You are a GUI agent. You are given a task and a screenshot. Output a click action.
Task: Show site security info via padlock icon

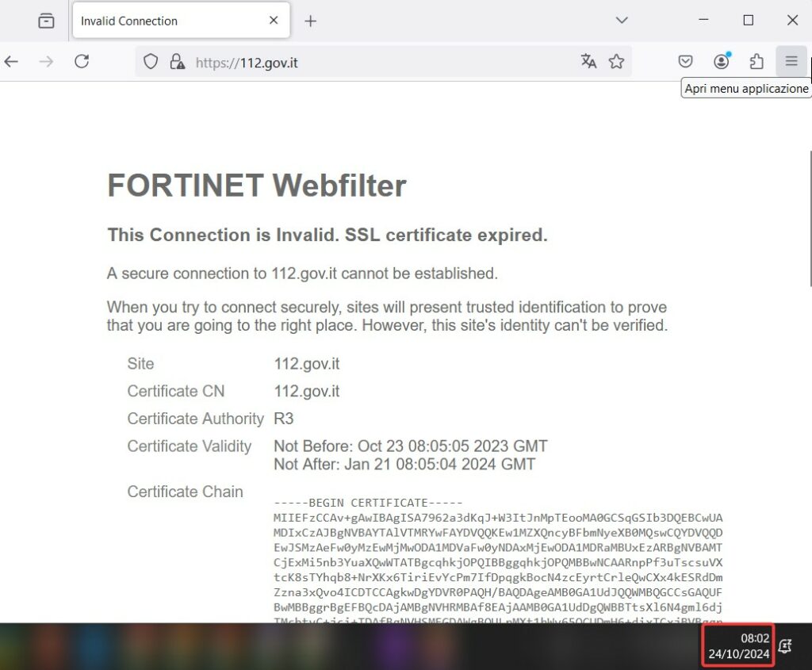177,62
